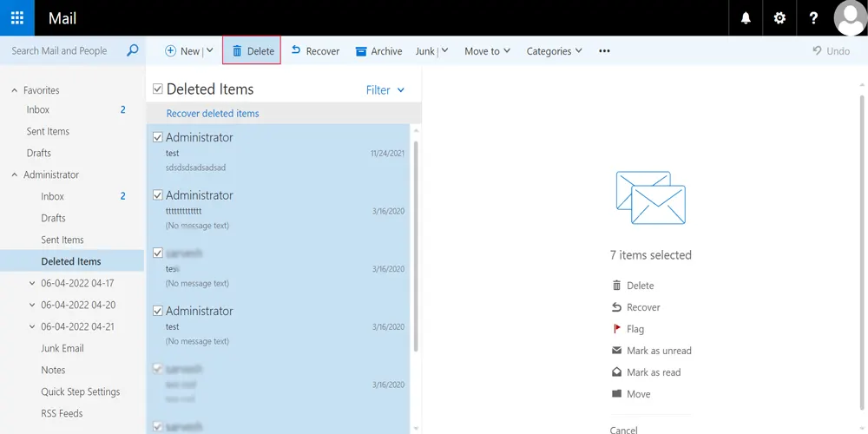868x434 pixels.
Task: Click the search magnifier icon
Action: coord(133,50)
